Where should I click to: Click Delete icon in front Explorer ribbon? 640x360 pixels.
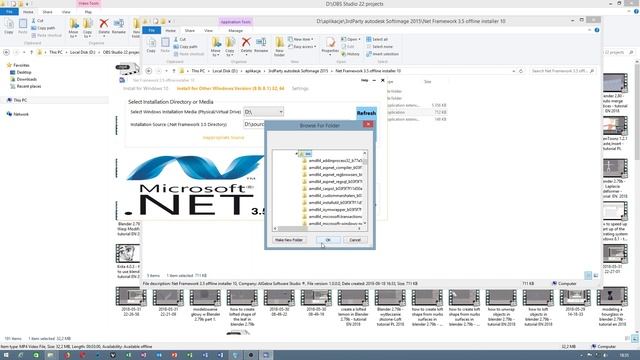pos(246,46)
